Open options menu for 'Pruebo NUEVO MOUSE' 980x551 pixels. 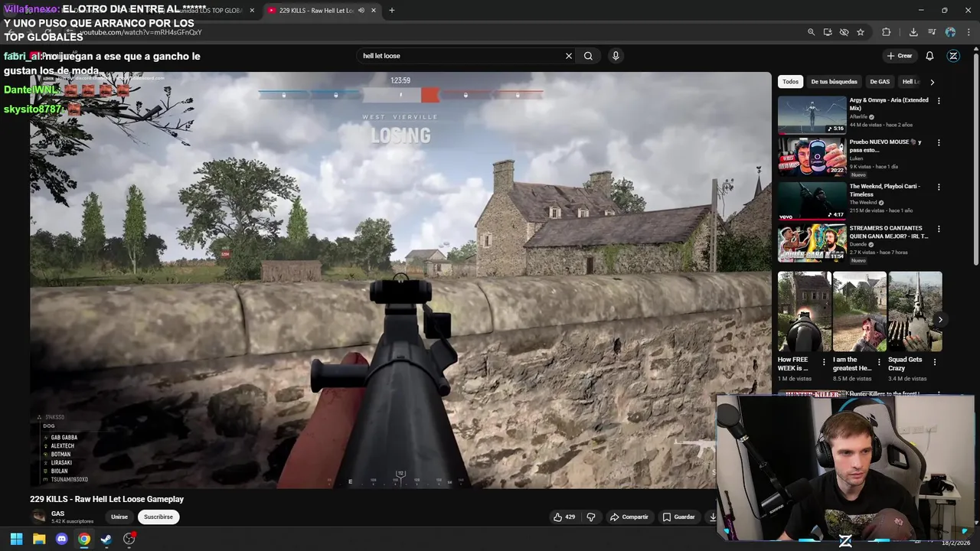click(939, 143)
